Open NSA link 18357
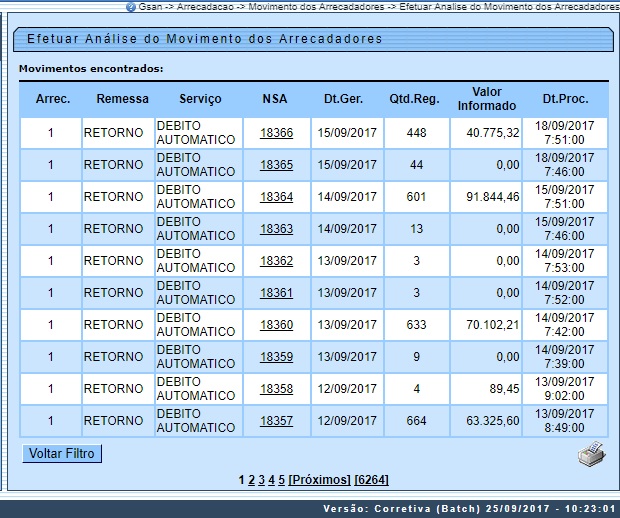Screen dimensions: 620x518 (x=276, y=421)
